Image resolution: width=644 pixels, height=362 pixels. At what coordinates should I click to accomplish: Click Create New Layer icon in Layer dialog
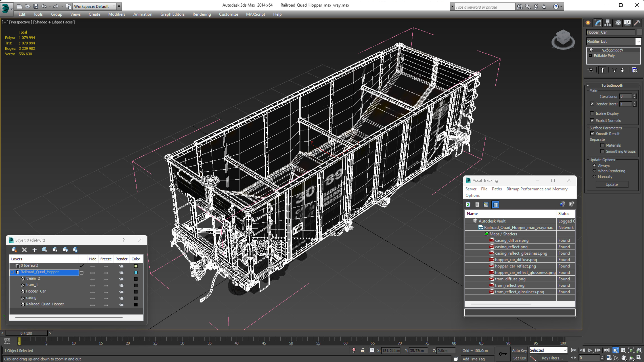(14, 250)
